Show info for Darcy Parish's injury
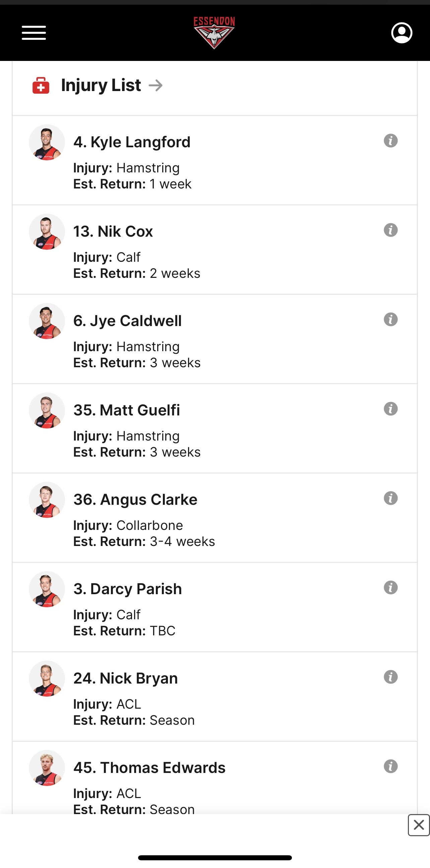Viewport: 430px width, 868px height. point(390,588)
